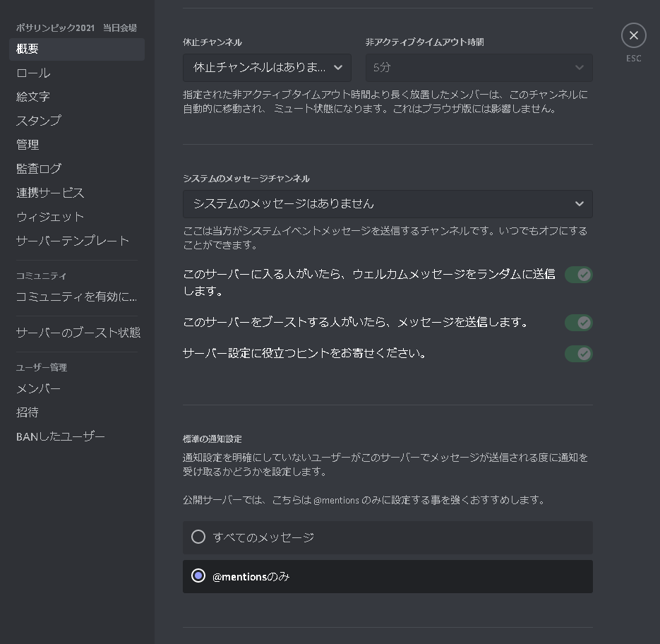The image size is (660, 644).
Task: Open the 概要 settings page
Action: [77, 49]
